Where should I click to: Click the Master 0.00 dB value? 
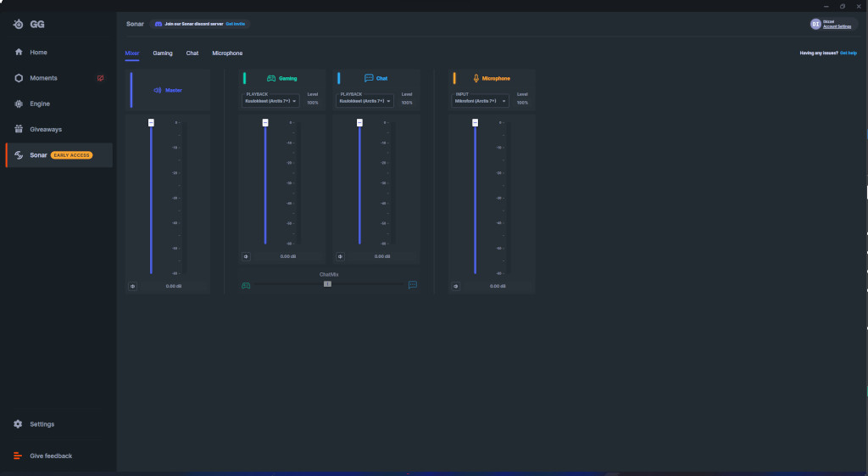coord(174,286)
